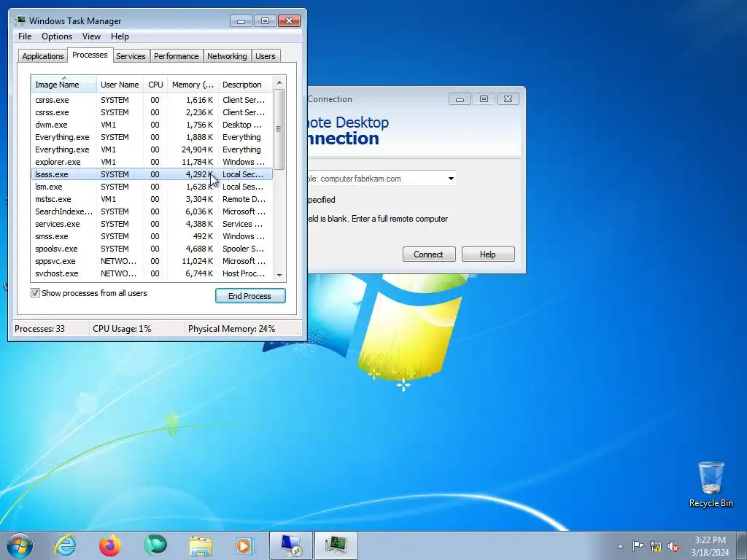Open the File menu
Viewport: 747px width, 560px height.
25,36
